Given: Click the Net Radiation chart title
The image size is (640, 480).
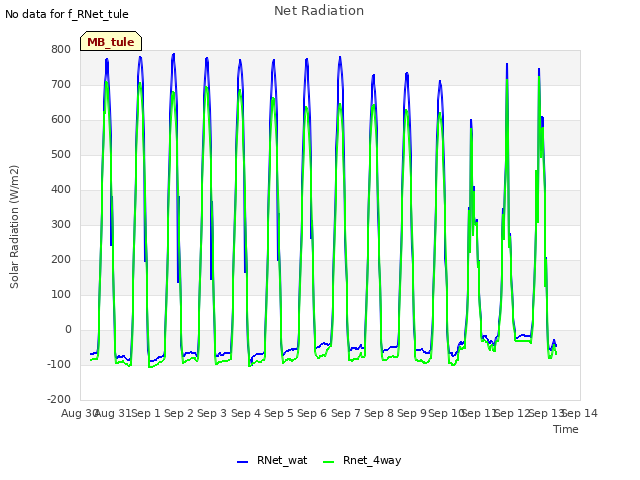Looking at the screenshot, I should click(319, 11).
